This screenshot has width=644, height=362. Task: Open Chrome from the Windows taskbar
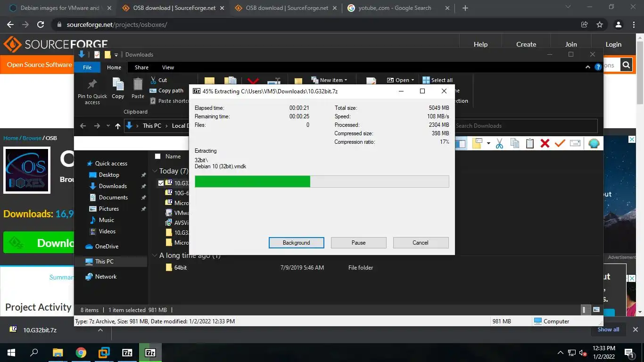[x=81, y=353]
